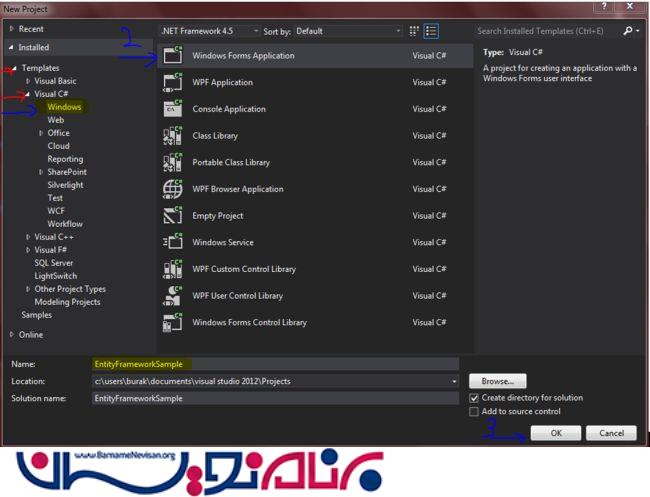Screen dimensions: 650x497
Task: Select the Console Application icon
Action: [173, 109]
